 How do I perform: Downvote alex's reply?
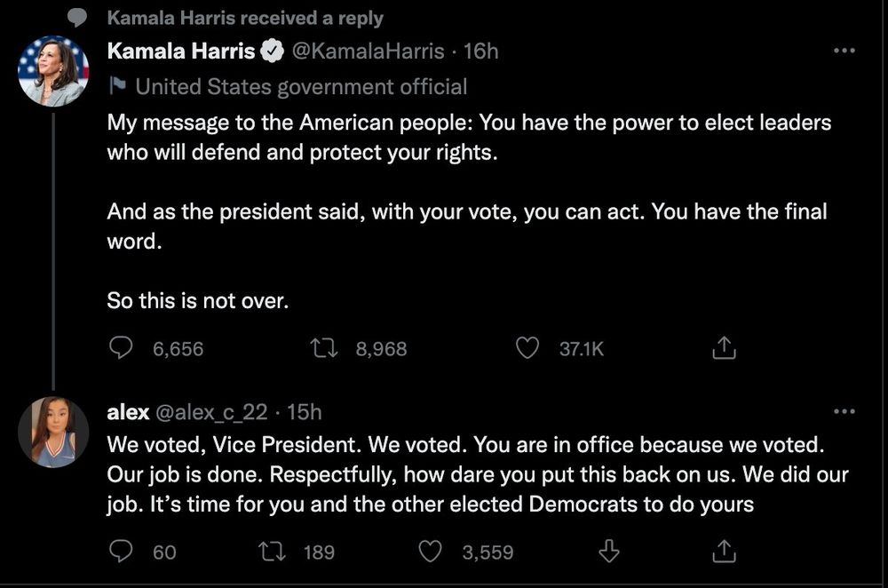coord(608,552)
